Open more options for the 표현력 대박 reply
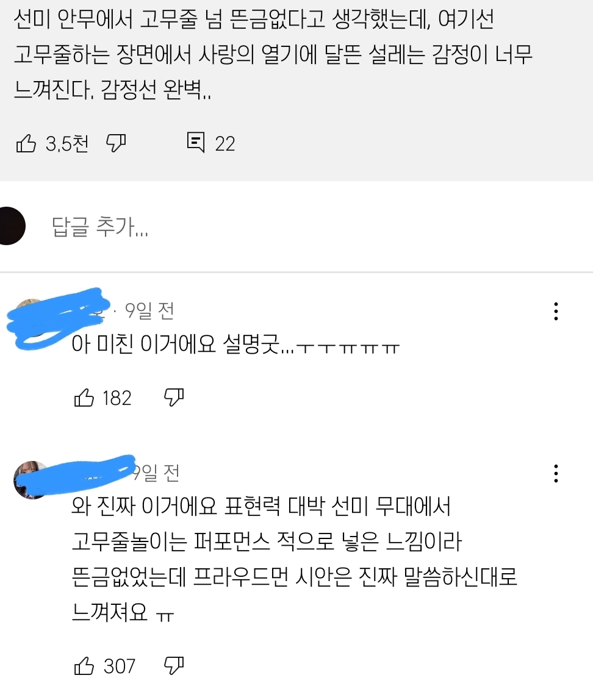 click(556, 473)
